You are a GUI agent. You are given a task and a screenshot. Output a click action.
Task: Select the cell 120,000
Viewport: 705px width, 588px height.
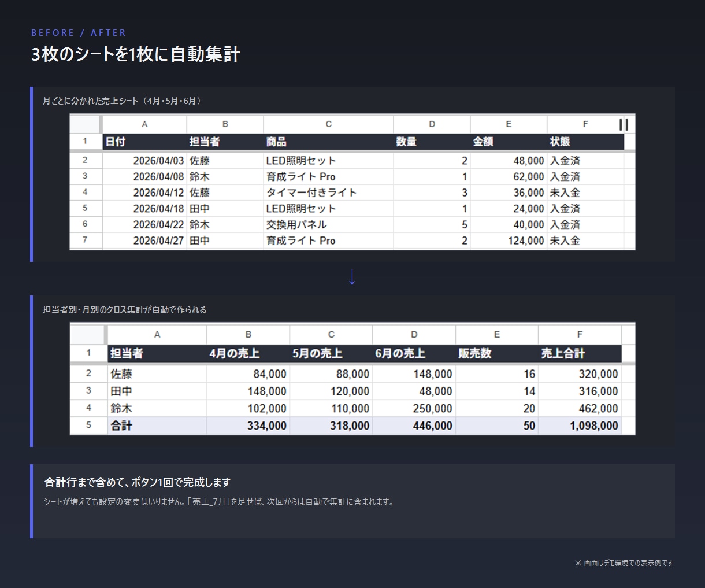pyautogui.click(x=331, y=391)
